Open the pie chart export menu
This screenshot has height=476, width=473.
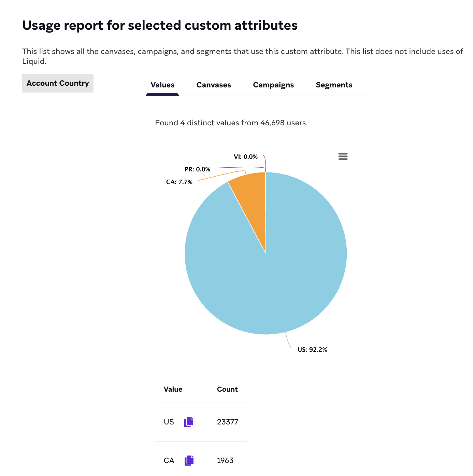[343, 156]
